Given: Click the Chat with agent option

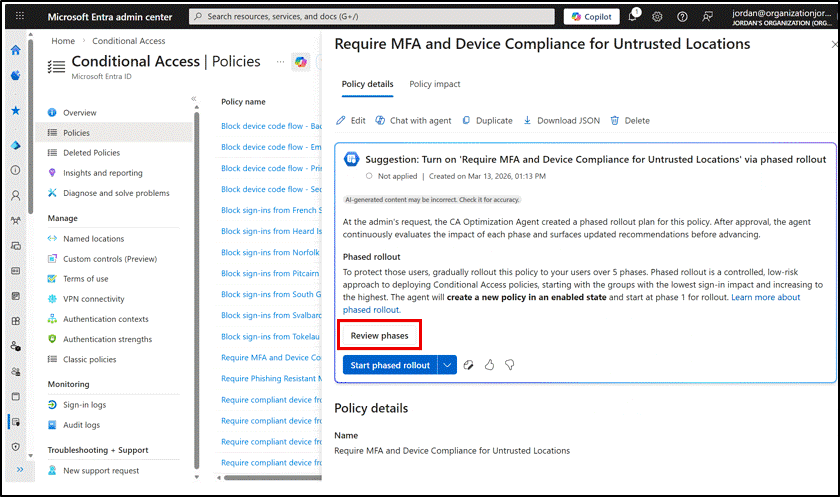Looking at the screenshot, I should [x=413, y=120].
